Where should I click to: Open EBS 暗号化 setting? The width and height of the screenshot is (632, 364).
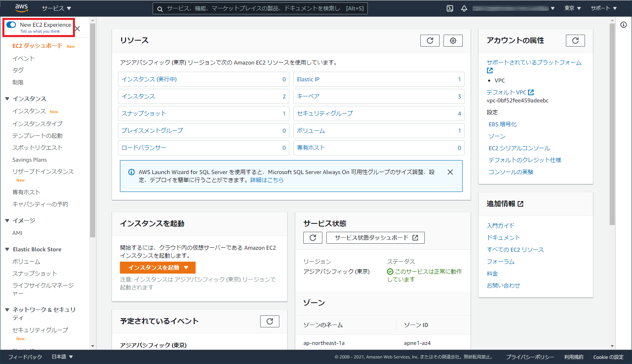pos(502,124)
